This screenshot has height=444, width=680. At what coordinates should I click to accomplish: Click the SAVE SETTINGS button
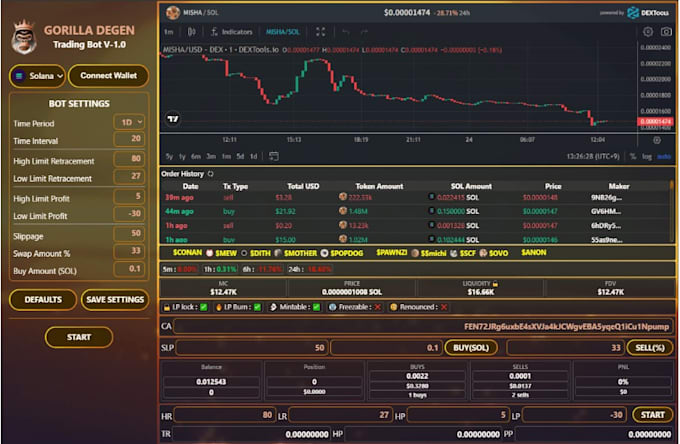(115, 300)
